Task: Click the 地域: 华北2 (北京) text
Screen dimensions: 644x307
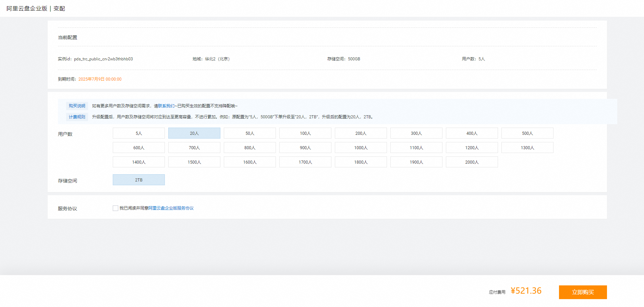Action: pos(211,59)
